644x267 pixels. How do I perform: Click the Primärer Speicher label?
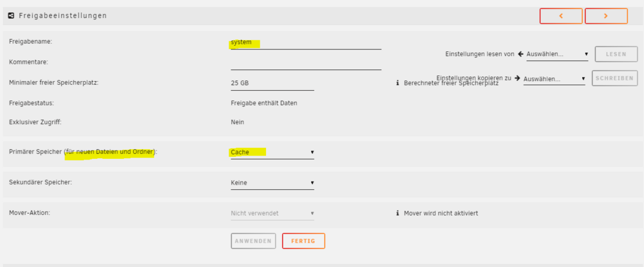[83, 152]
